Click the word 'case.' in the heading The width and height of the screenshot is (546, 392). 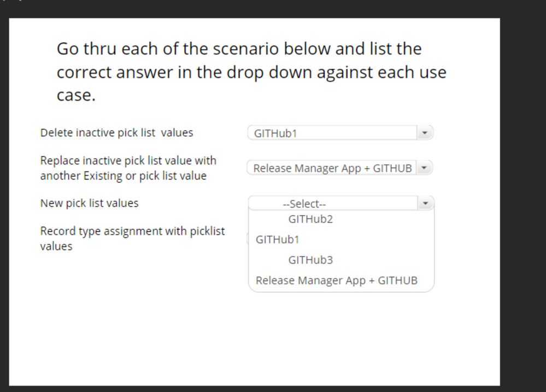click(x=76, y=96)
